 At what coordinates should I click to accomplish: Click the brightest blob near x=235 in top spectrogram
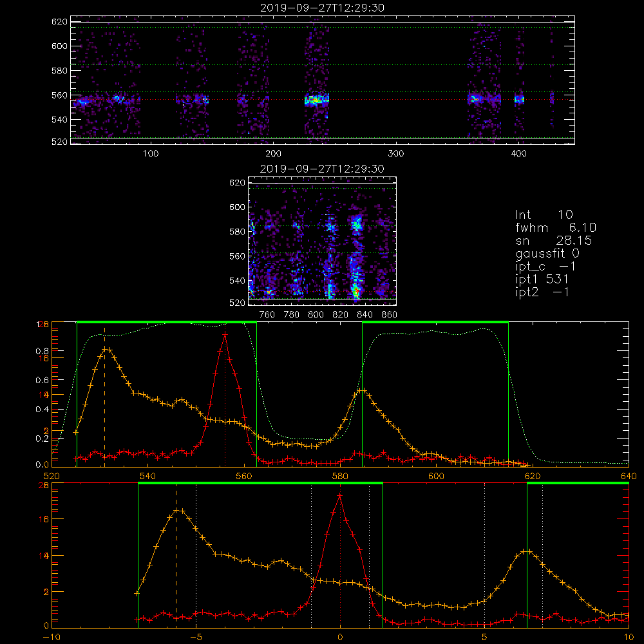click(316, 100)
